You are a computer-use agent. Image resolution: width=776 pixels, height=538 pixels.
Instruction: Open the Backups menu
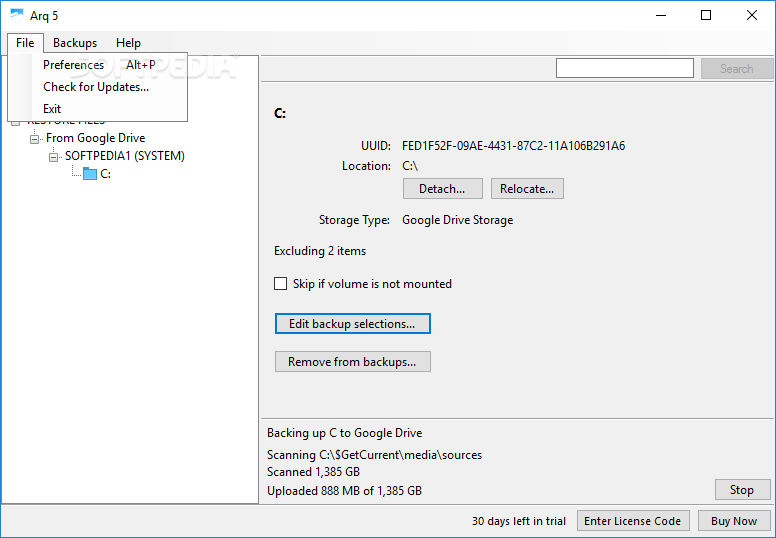click(x=75, y=43)
